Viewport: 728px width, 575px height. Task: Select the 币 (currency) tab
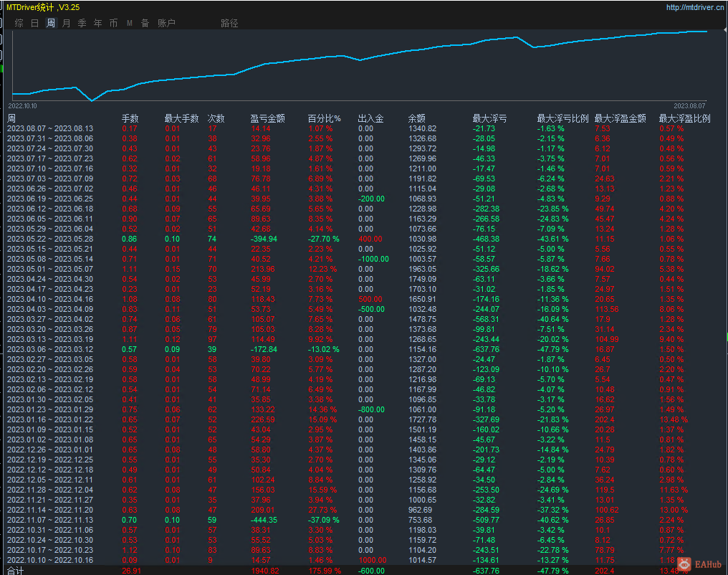114,23
